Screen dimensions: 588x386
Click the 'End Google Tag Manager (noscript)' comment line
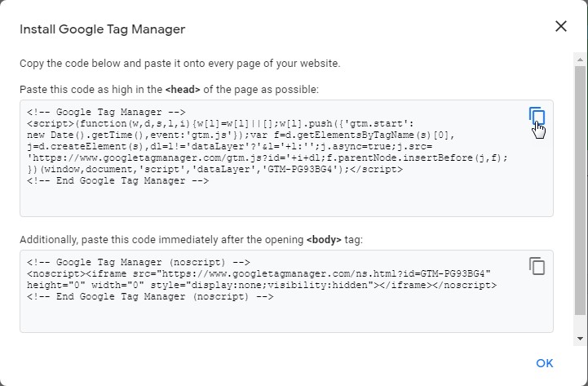point(149,297)
